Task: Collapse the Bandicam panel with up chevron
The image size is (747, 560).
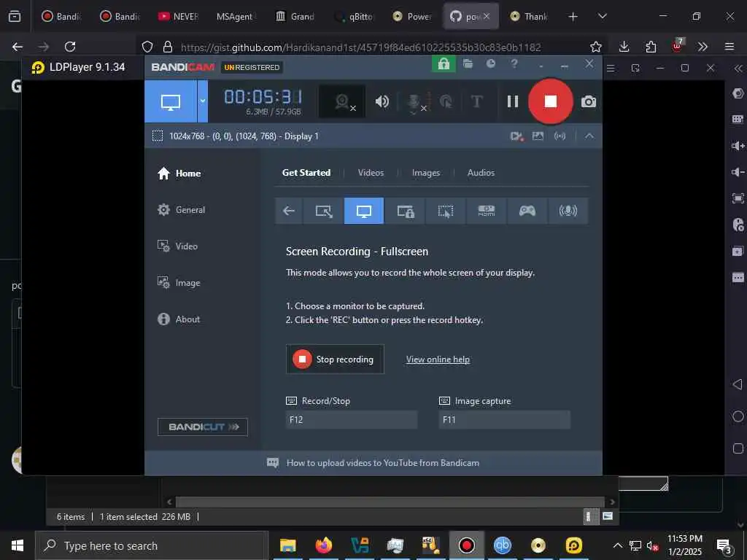Action: pos(589,136)
